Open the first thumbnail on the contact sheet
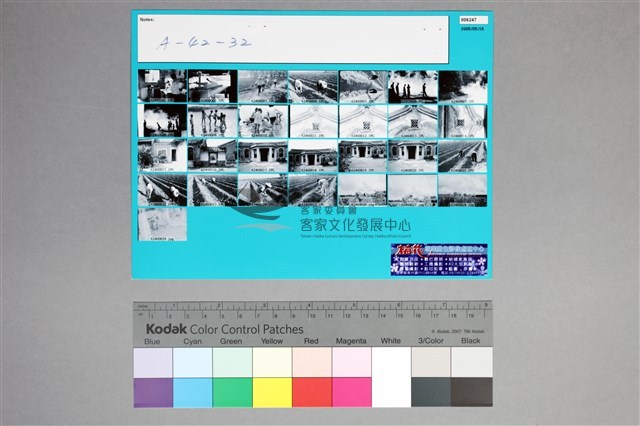This screenshot has height=426, width=640. [162, 86]
